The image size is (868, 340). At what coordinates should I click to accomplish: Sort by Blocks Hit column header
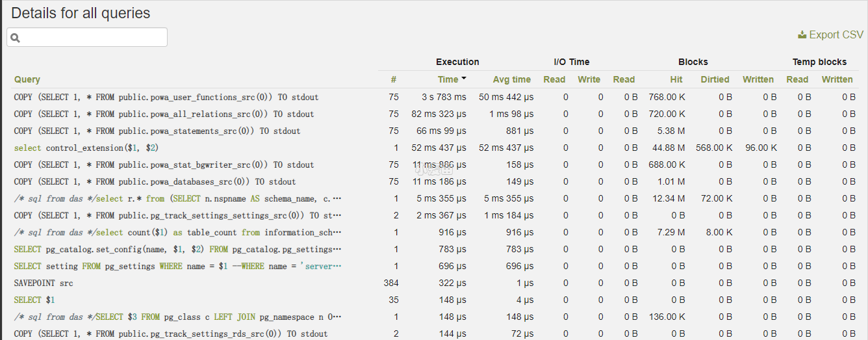coord(676,79)
